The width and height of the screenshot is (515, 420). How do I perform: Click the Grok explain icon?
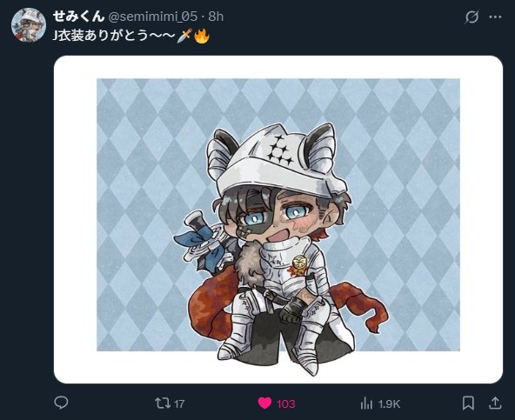(x=472, y=17)
